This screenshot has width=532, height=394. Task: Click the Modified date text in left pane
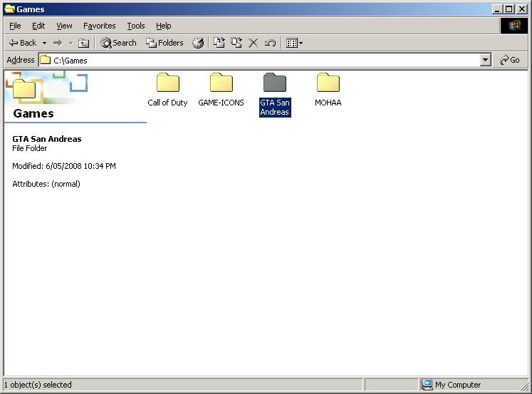(64, 166)
